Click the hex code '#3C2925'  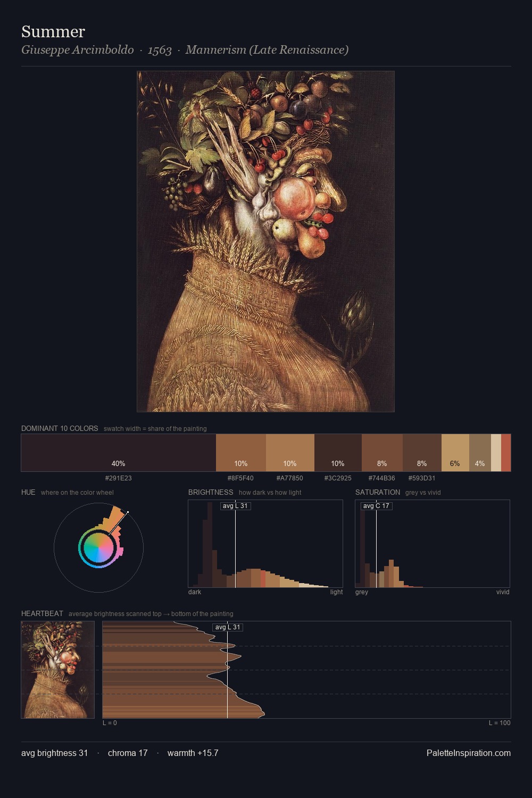point(338,478)
